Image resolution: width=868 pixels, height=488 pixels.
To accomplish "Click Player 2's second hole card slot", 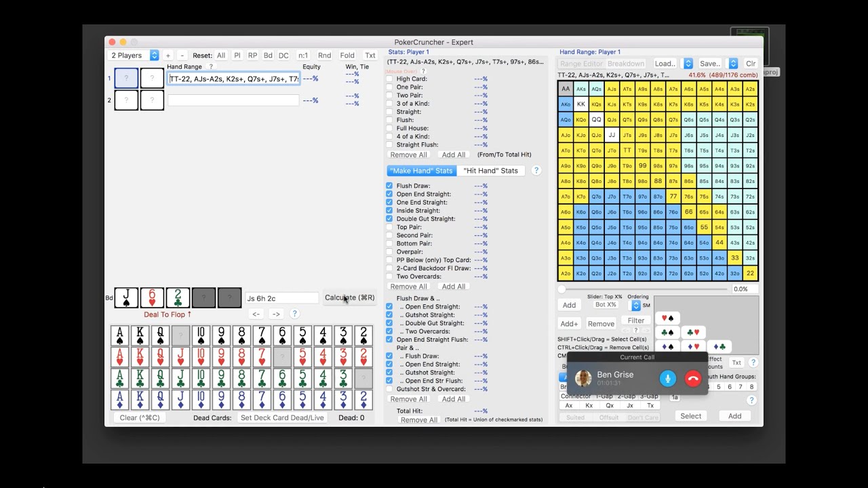I will pyautogui.click(x=152, y=100).
